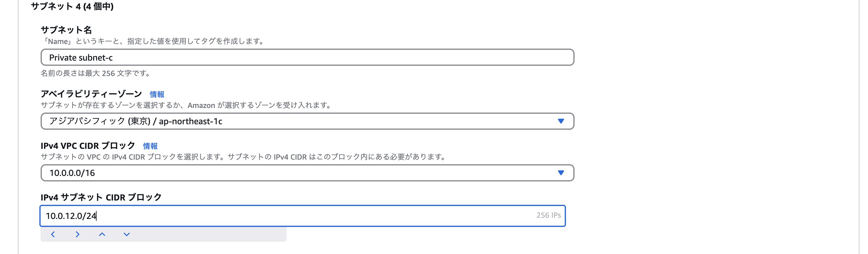Click the dropdown arrow on the availability zone selector
The image size is (868, 254).
tap(560, 121)
